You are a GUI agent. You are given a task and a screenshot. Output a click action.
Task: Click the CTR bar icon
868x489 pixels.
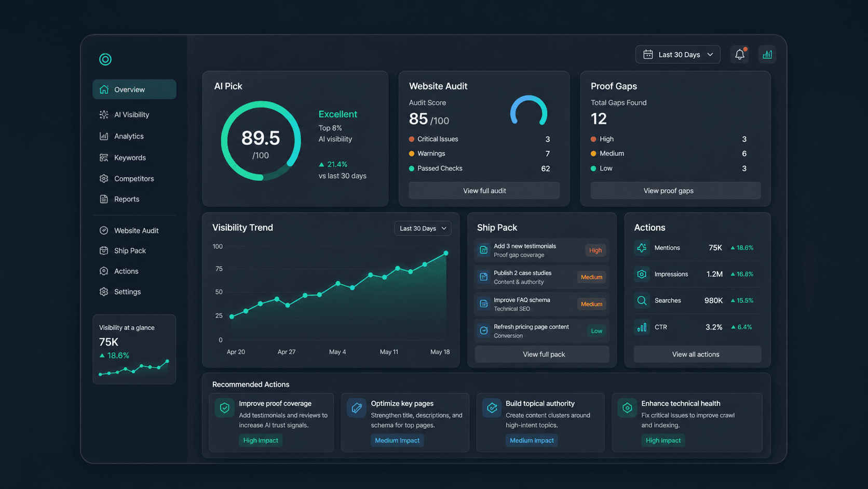pyautogui.click(x=642, y=327)
